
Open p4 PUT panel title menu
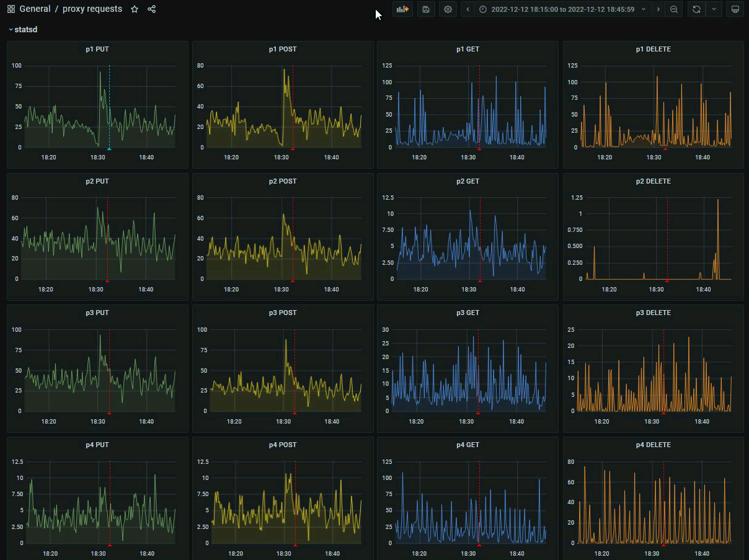(x=97, y=445)
